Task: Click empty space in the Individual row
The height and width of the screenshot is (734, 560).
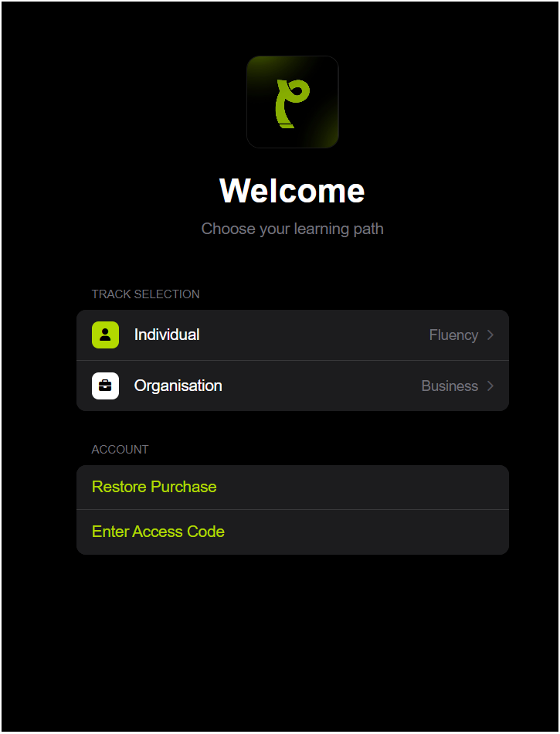Action: click(x=314, y=335)
